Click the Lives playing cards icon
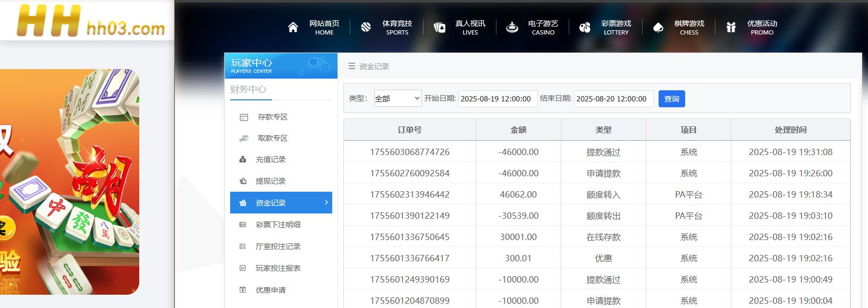The width and height of the screenshot is (868, 308). pos(439,28)
